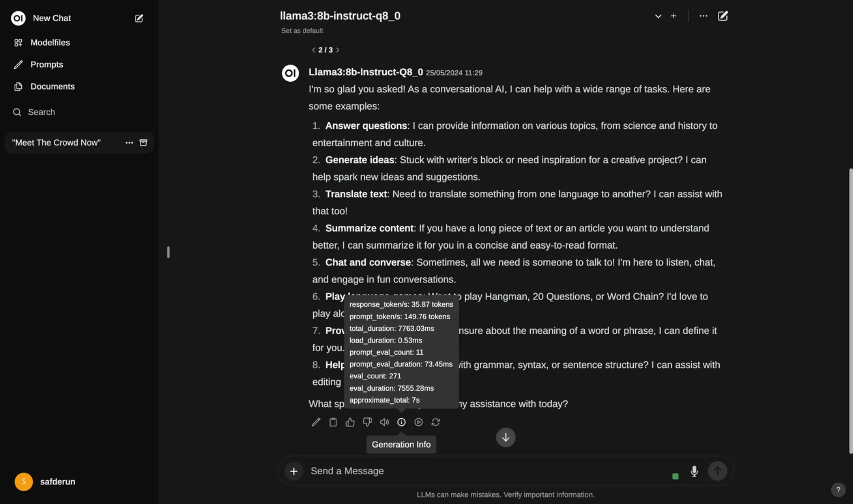Add another model with the plus icon
853x504 pixels.
click(674, 16)
